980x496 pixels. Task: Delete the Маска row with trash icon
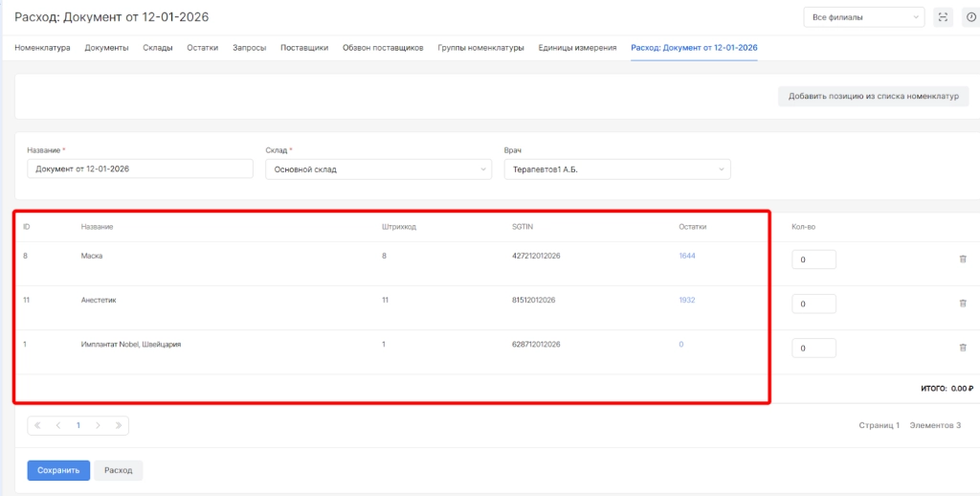pyautogui.click(x=963, y=259)
